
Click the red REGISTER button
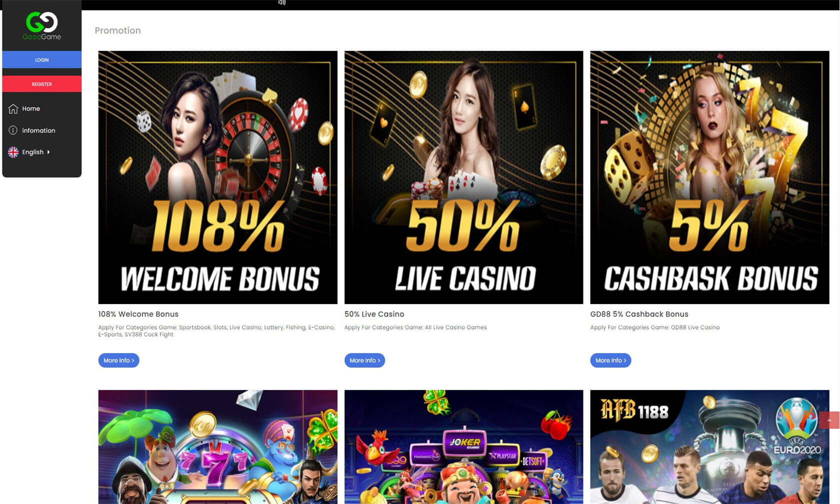point(42,84)
